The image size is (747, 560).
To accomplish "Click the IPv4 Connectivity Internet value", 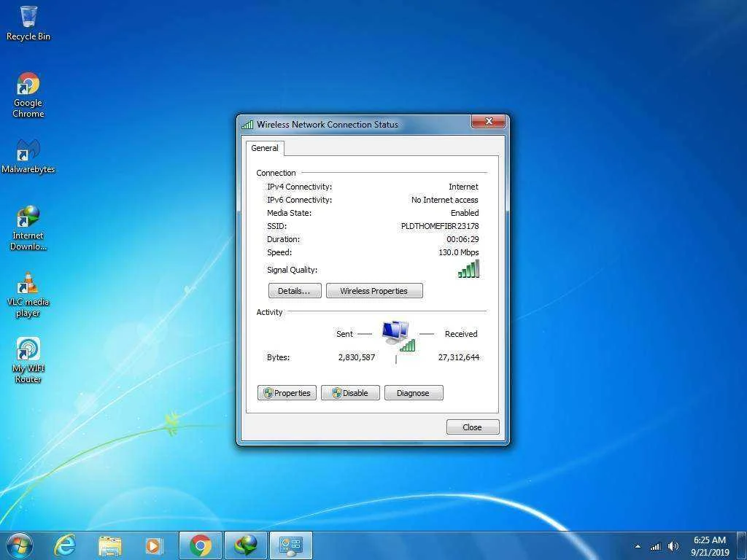I will coord(463,187).
